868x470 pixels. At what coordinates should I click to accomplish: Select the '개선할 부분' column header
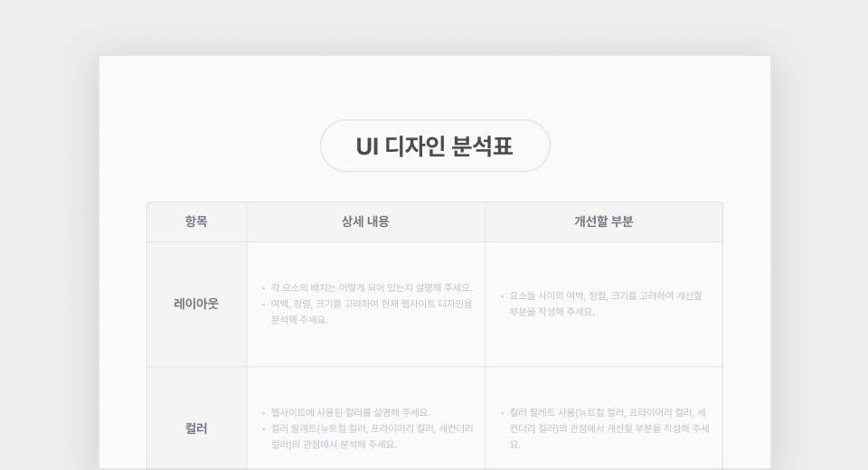coord(603,221)
